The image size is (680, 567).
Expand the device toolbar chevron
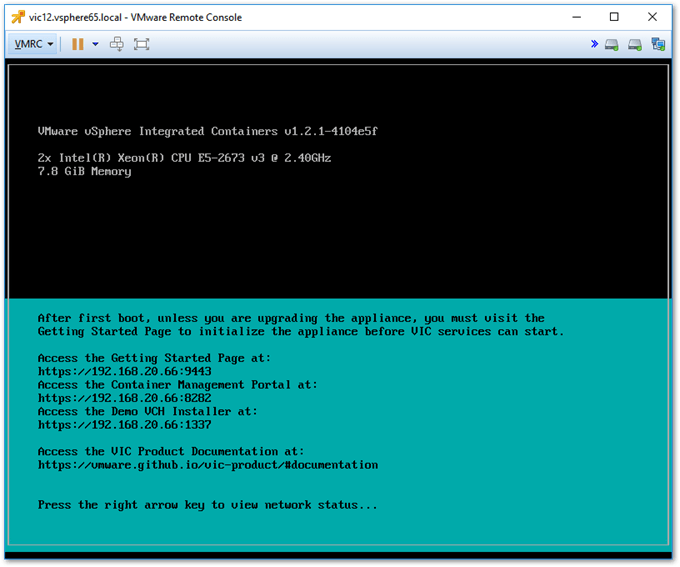pyautogui.click(x=594, y=44)
